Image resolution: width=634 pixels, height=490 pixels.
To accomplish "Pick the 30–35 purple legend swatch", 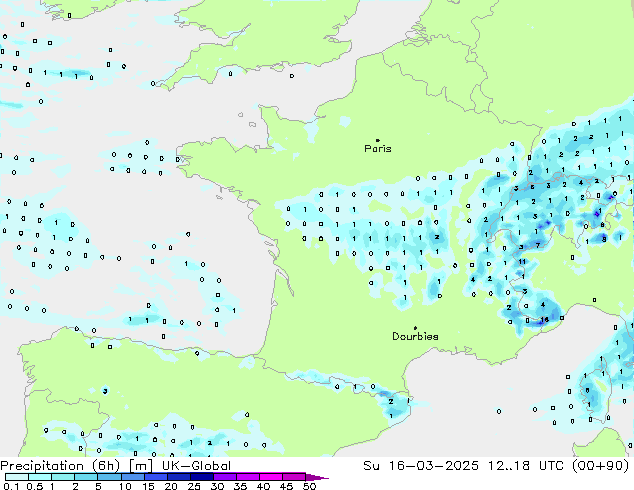I will coord(224,477).
